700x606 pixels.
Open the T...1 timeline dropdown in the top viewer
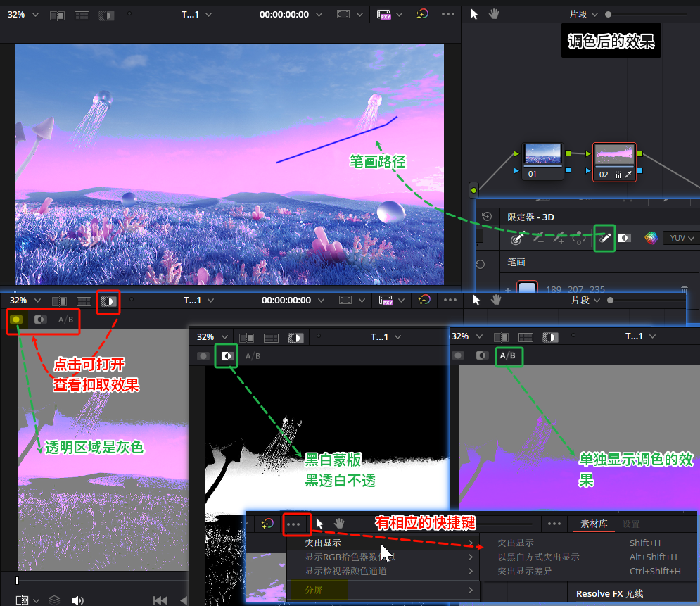pos(196,15)
